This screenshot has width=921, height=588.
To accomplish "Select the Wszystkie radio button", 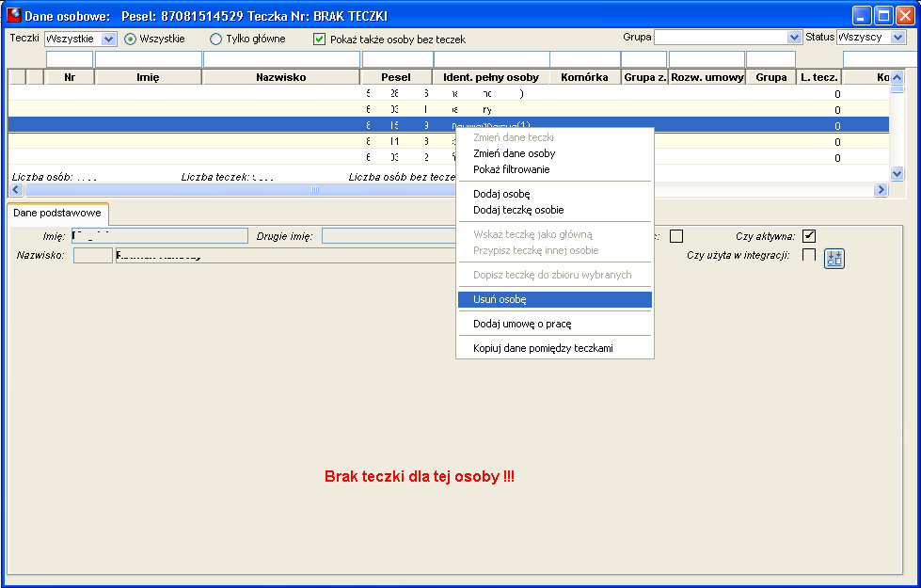I will [x=131, y=40].
